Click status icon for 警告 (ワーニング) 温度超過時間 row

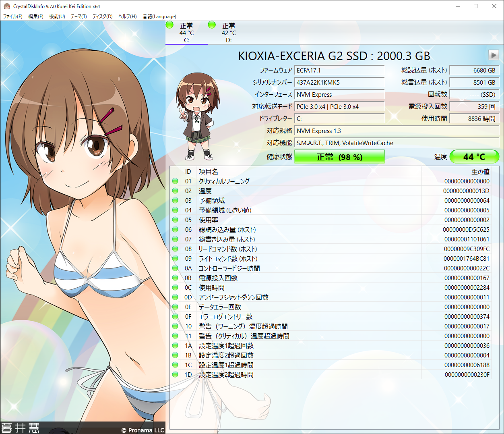(175, 326)
